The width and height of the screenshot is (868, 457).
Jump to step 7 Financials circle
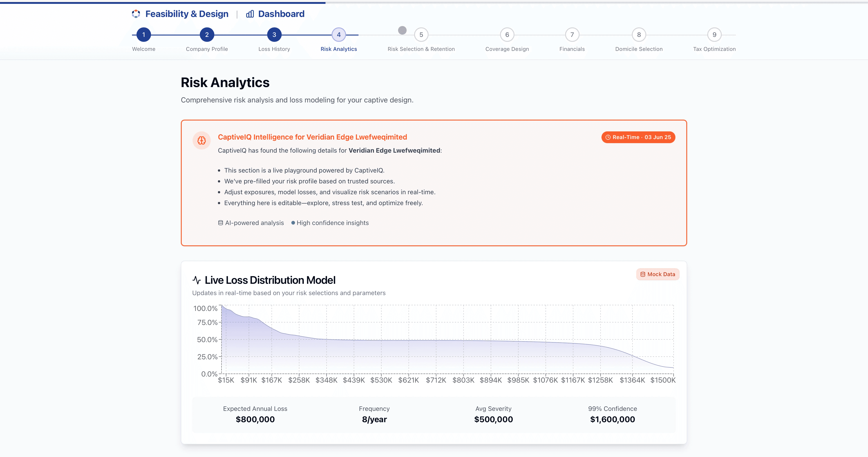[x=572, y=35]
